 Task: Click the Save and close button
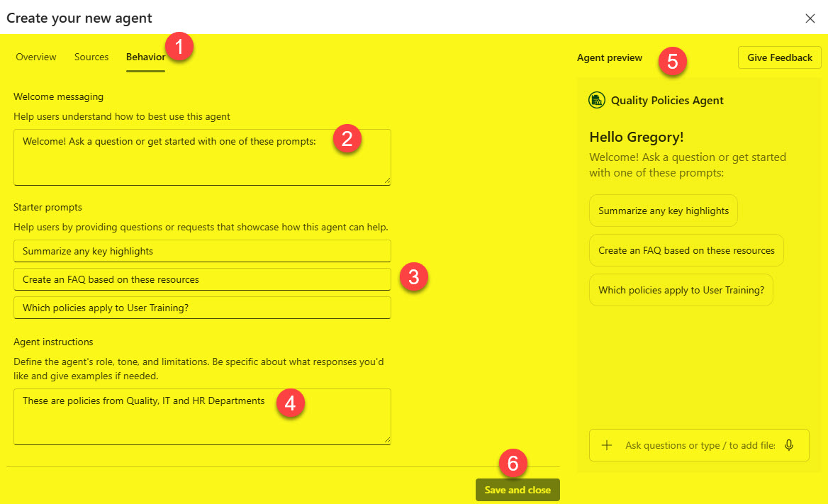[x=517, y=489]
